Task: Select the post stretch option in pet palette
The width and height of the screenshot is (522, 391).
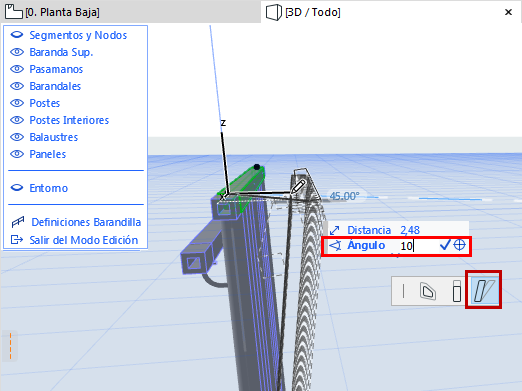Action: [x=457, y=291]
